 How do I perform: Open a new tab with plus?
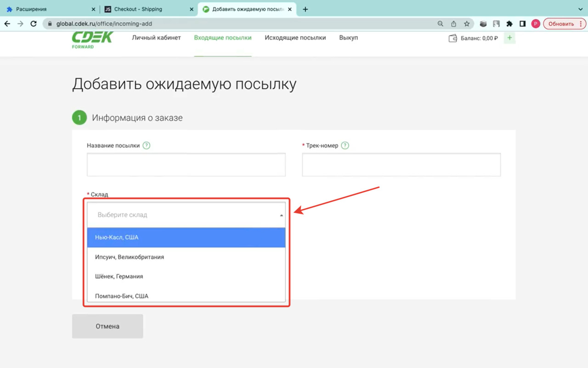(x=305, y=9)
